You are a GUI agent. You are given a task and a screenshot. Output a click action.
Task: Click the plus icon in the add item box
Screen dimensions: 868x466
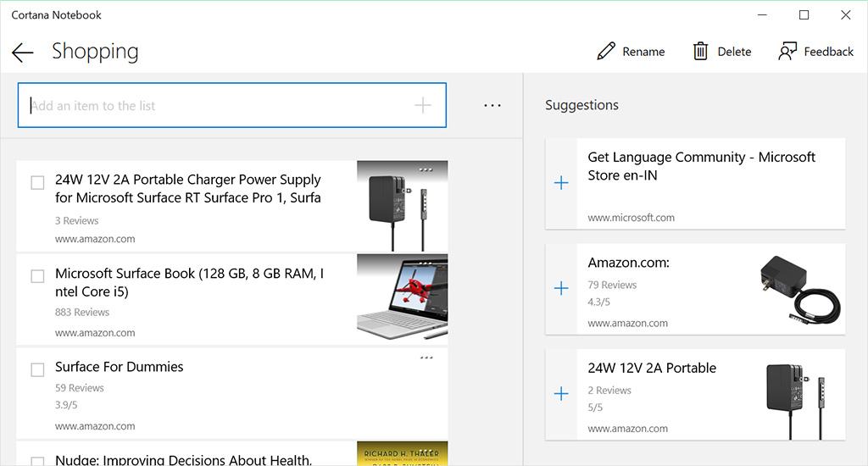tap(422, 105)
